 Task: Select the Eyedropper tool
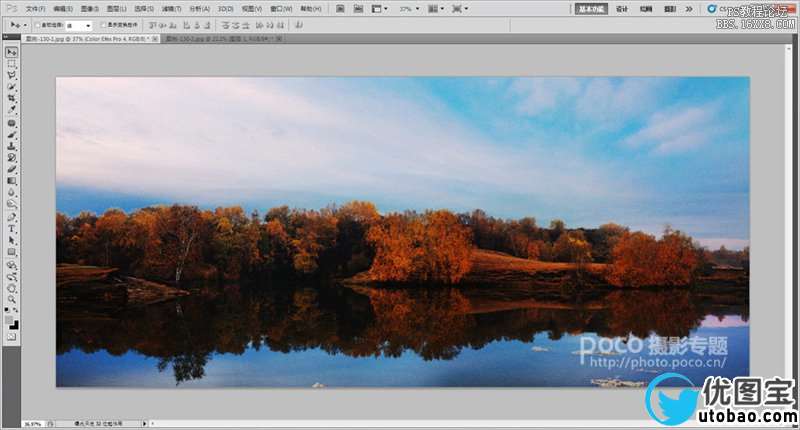click(x=11, y=109)
